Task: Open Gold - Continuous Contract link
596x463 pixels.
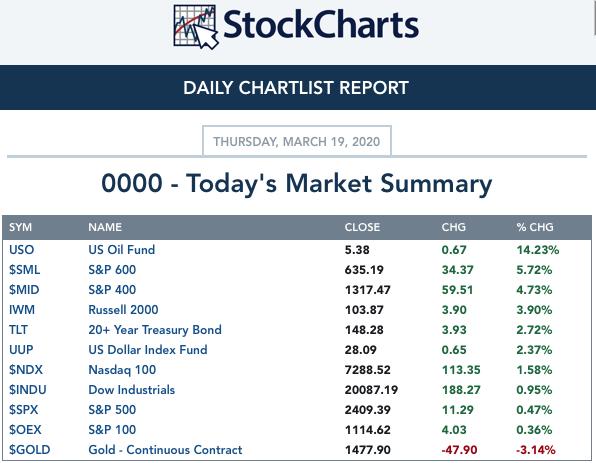Action: pyautogui.click(x=165, y=450)
